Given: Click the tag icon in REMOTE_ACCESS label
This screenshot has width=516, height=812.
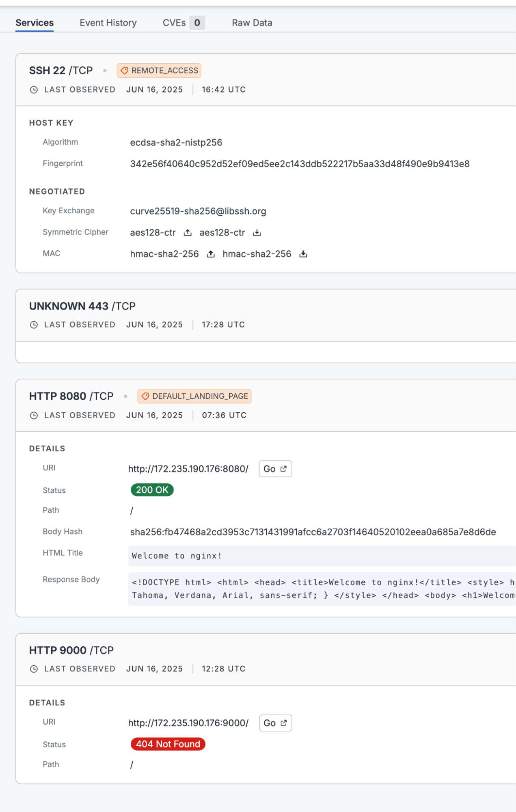Looking at the screenshot, I should coord(125,71).
